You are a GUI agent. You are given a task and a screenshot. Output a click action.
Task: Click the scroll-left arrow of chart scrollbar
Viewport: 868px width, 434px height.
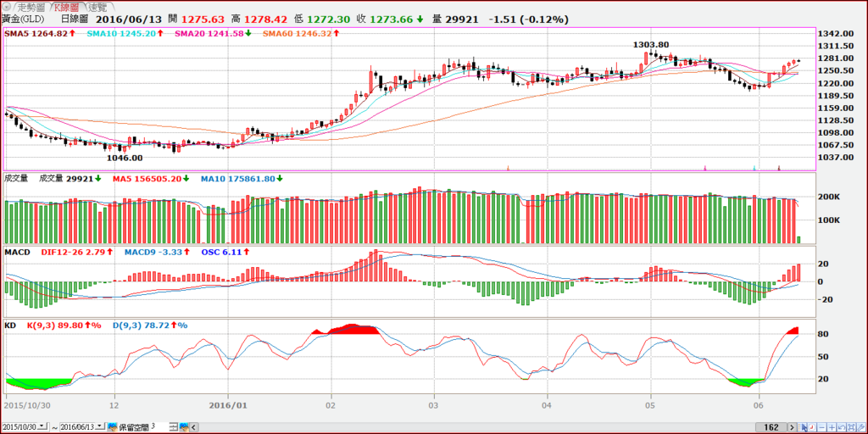pyautogui.click(x=194, y=427)
